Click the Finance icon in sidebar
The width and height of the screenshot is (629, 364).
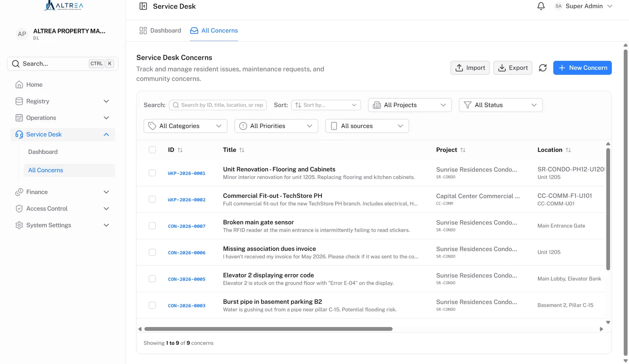tap(19, 192)
